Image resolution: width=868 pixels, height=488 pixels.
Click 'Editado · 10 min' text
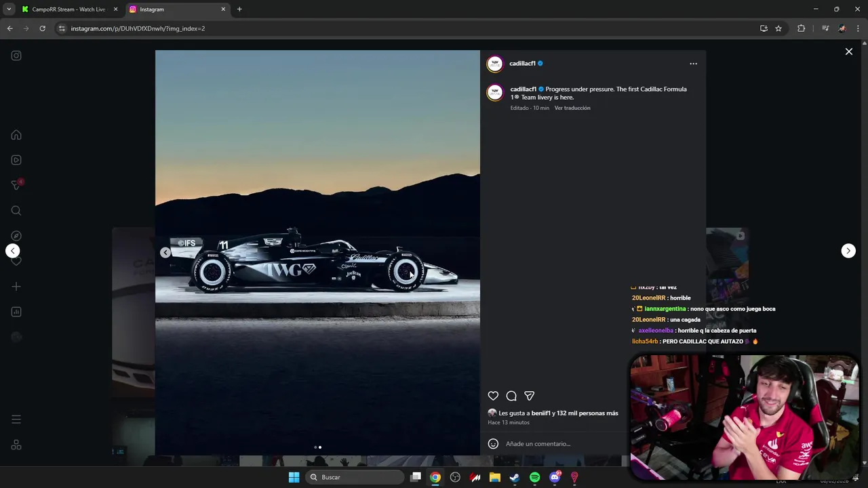pos(530,108)
